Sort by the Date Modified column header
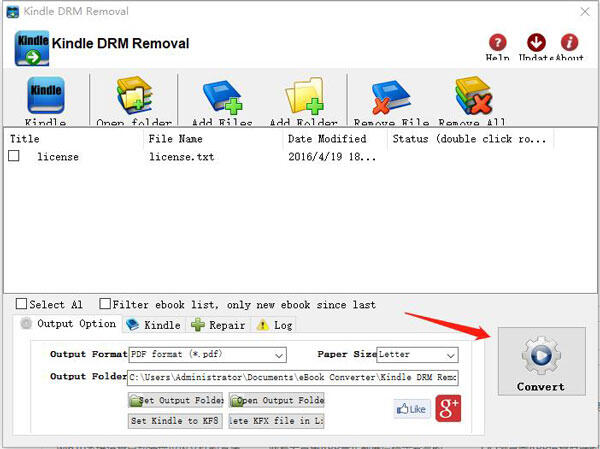Image resolution: width=600 pixels, height=449 pixels. (335, 139)
